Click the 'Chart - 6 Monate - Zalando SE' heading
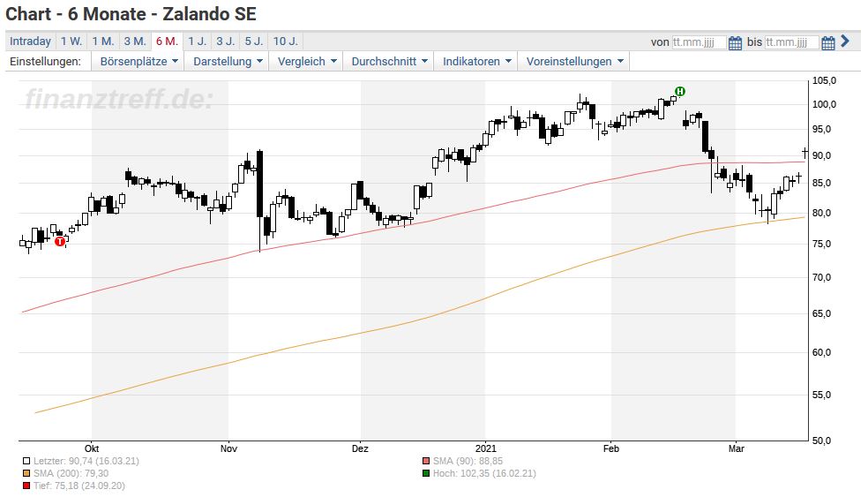This screenshot has height=497, width=868. point(131,14)
